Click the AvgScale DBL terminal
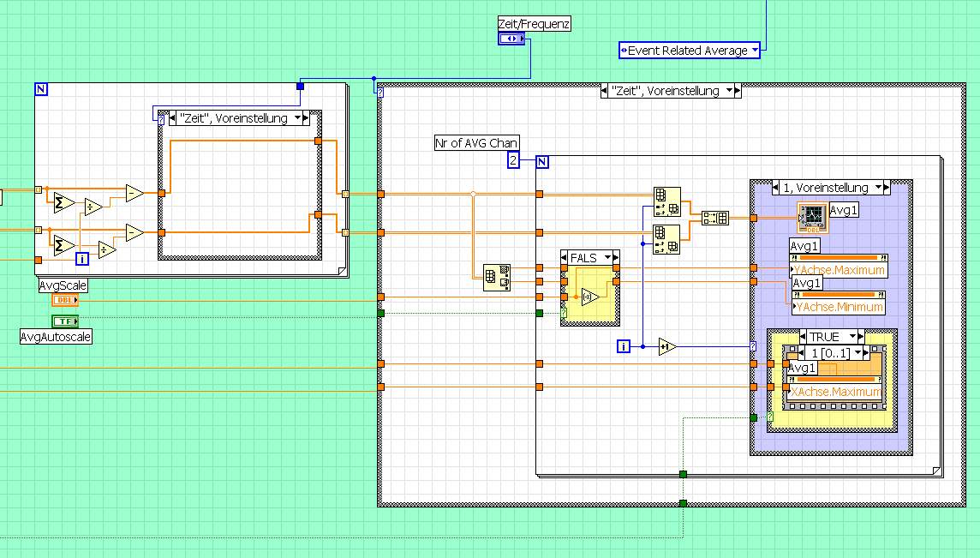Screen dimensions: 980x558 pyautogui.click(x=65, y=300)
